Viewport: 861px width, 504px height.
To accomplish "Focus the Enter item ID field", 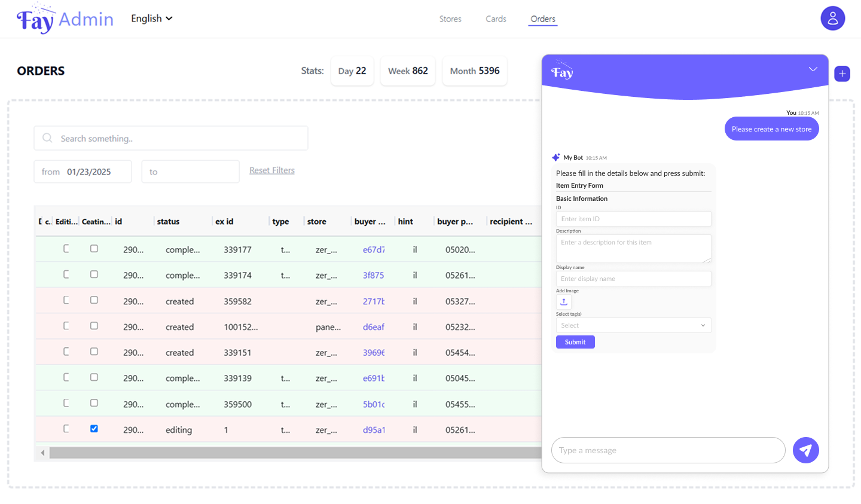I will click(633, 219).
